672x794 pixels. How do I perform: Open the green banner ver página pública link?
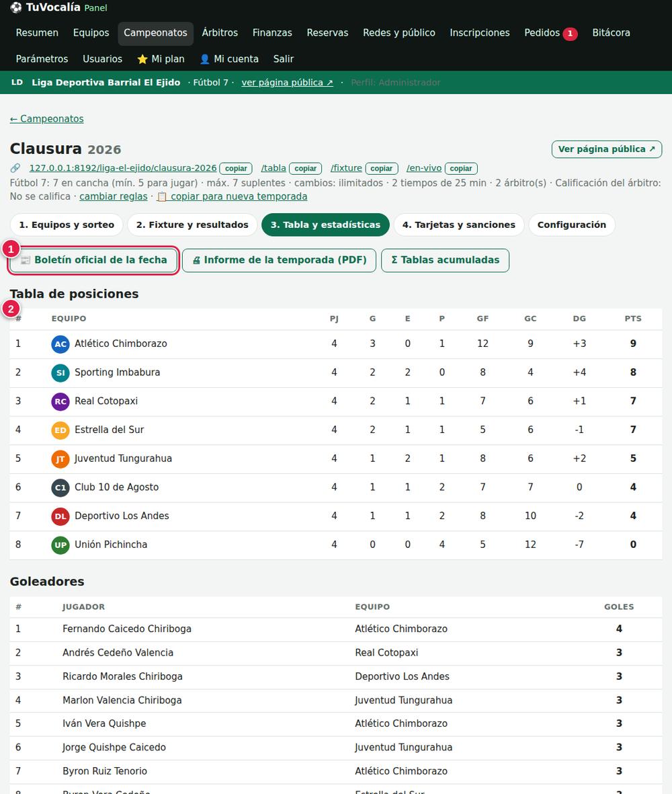click(287, 83)
